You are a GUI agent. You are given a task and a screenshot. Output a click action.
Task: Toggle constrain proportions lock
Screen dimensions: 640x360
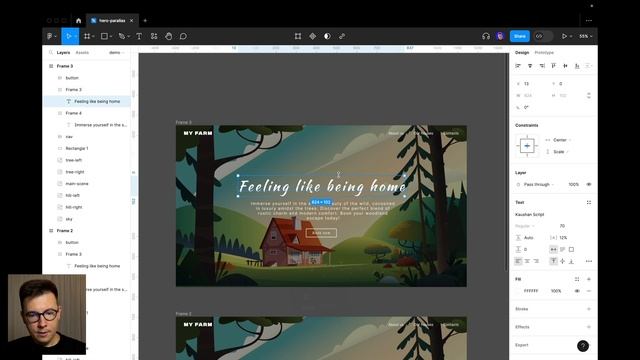(x=589, y=96)
